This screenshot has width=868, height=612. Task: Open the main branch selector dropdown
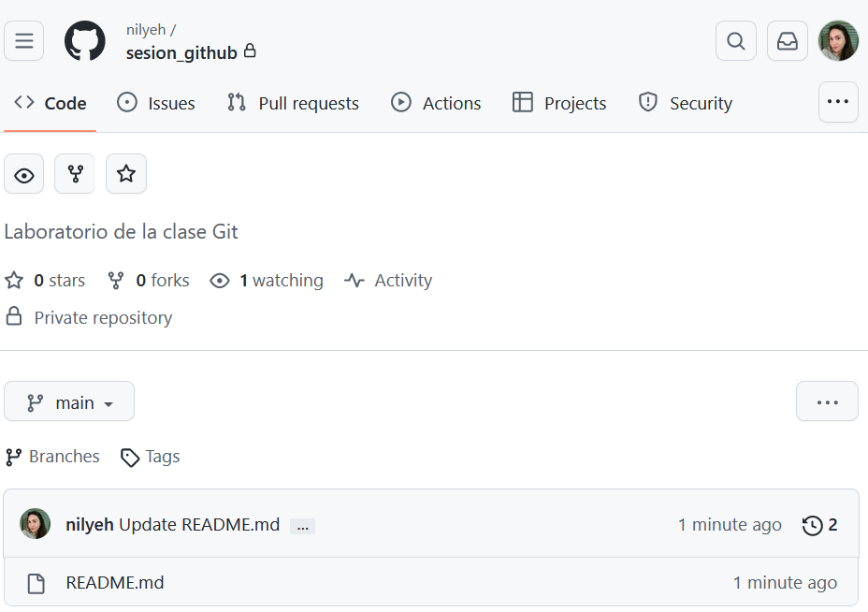coord(68,401)
